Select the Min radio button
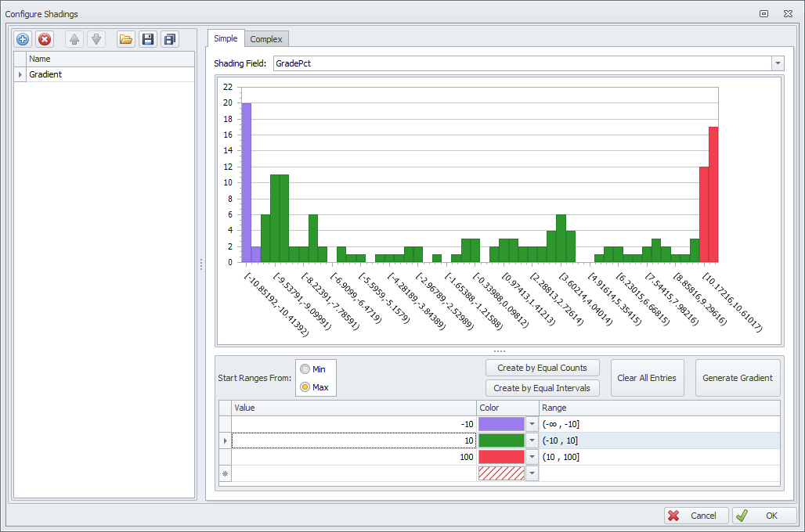 [305, 369]
